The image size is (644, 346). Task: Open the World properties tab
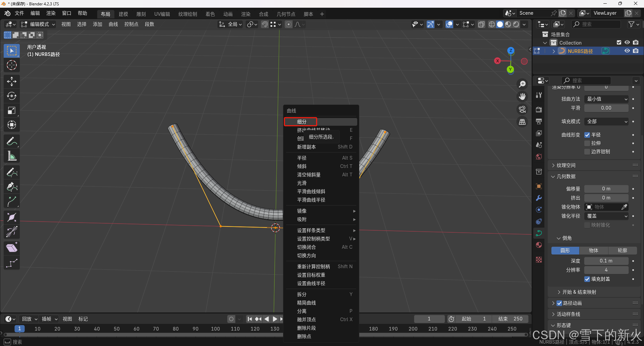pyautogui.click(x=539, y=157)
